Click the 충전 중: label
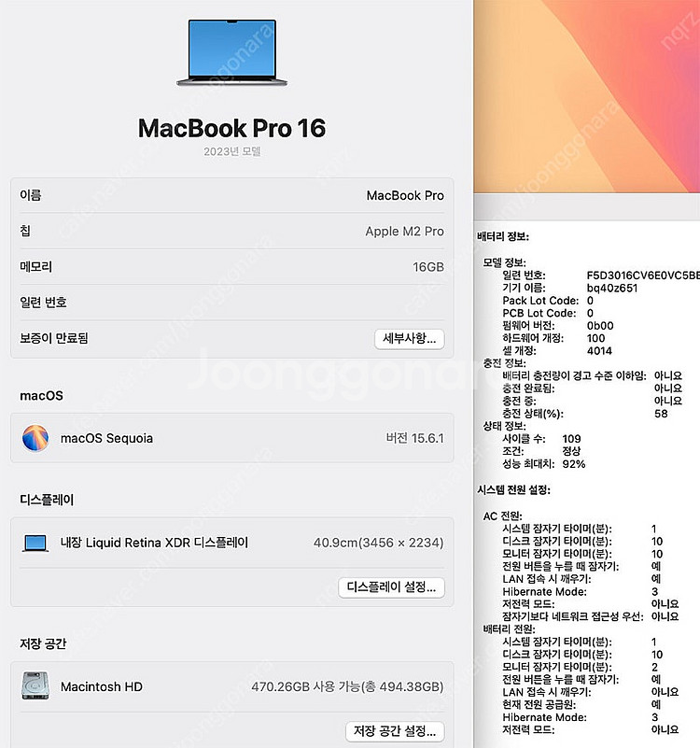This screenshot has height=748, width=700. click(x=519, y=402)
